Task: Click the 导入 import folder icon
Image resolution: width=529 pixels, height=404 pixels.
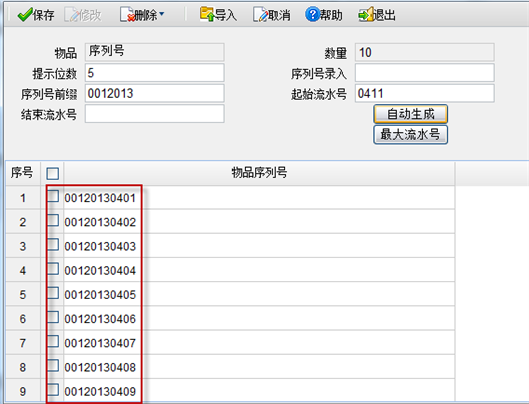Action: pos(207,14)
